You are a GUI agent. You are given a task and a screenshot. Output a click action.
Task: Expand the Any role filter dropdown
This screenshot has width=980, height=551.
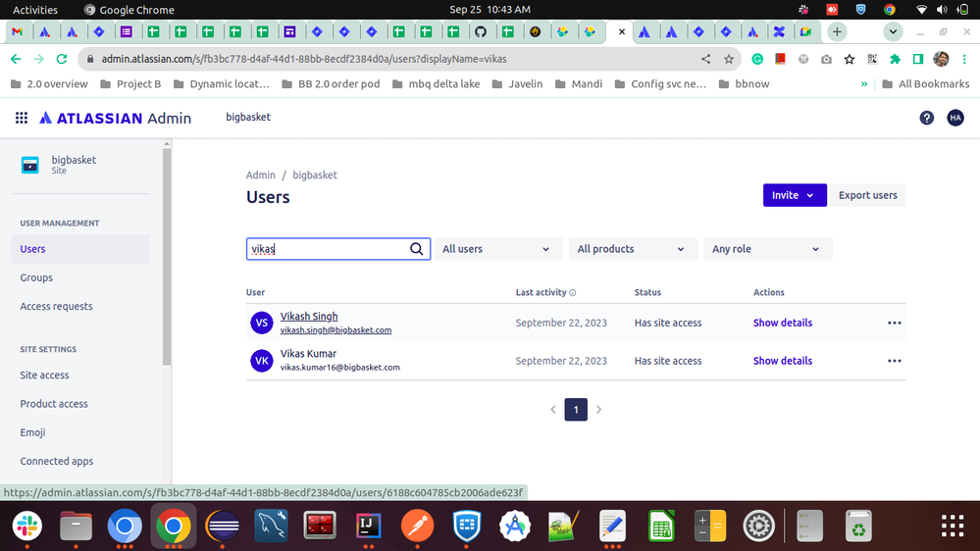click(766, 249)
